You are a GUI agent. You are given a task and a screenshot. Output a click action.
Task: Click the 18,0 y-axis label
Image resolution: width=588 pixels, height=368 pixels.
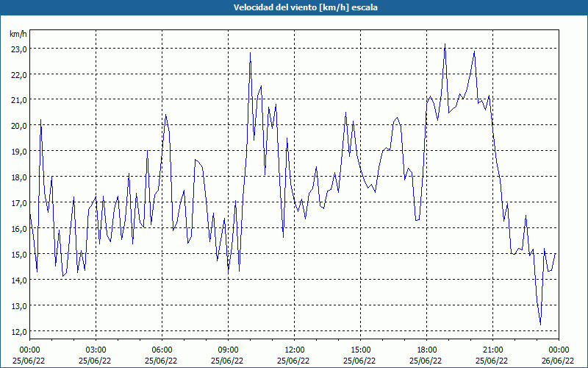18,177
